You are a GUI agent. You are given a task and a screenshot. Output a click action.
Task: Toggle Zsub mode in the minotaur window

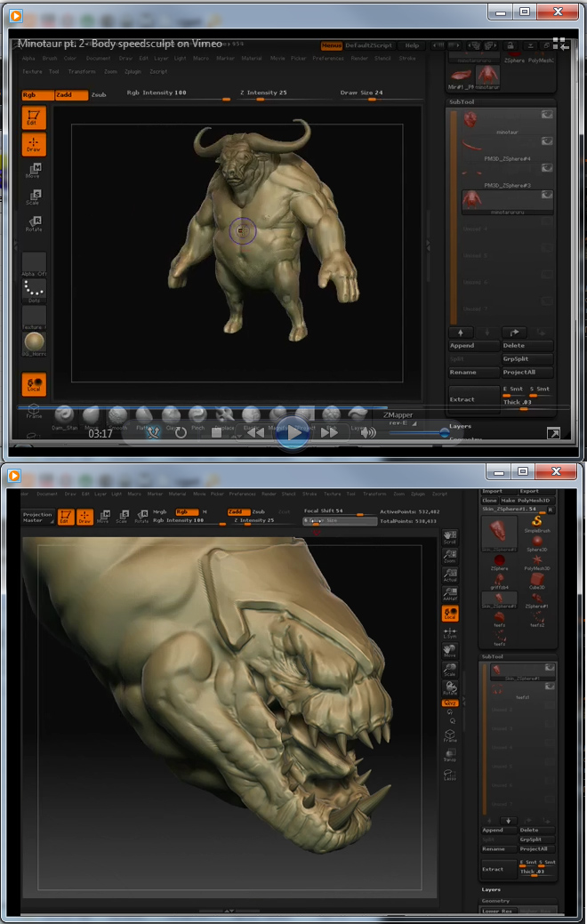(99, 94)
